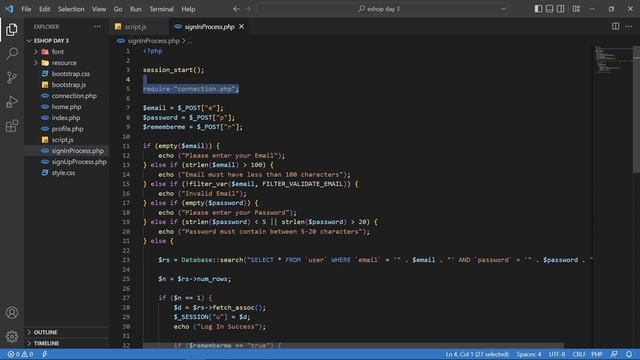Screen dimensions: 640x360
Task: Open the View menu
Action: tap(99, 9)
